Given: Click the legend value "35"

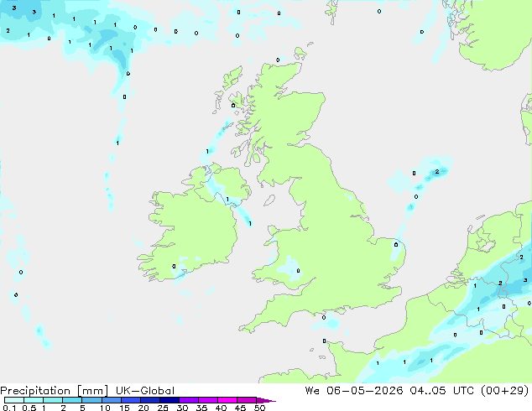Looking at the screenshot, I should [201, 408].
